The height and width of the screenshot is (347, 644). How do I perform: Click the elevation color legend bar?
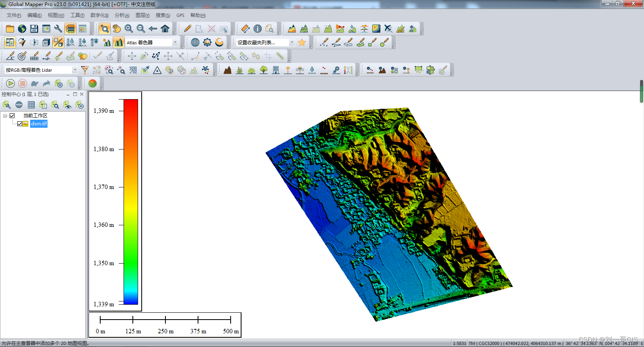coord(131,202)
